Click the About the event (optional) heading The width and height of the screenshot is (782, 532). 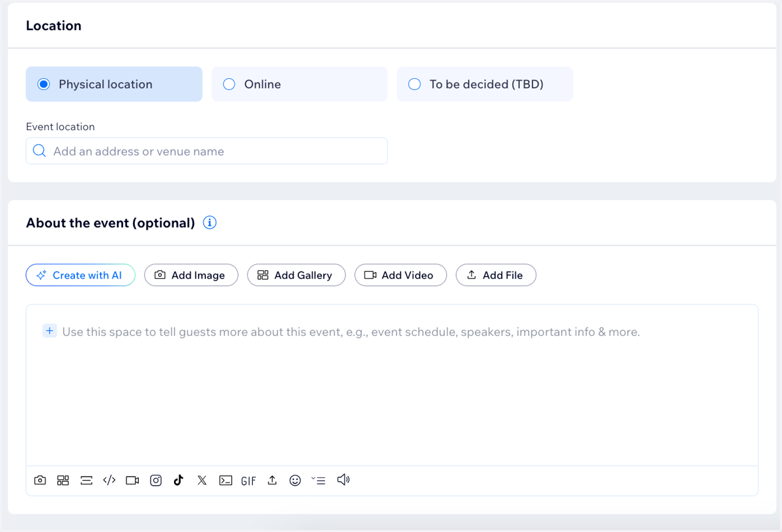coord(111,223)
